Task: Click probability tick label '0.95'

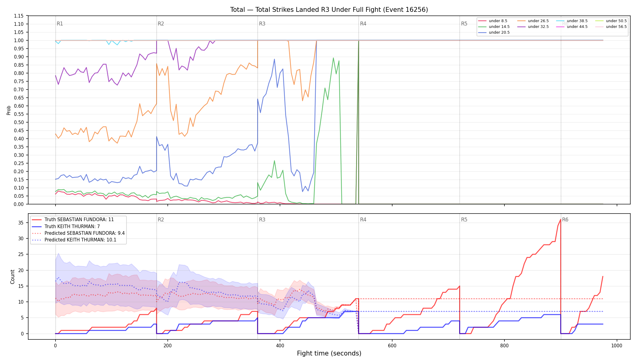Action: click(19, 49)
